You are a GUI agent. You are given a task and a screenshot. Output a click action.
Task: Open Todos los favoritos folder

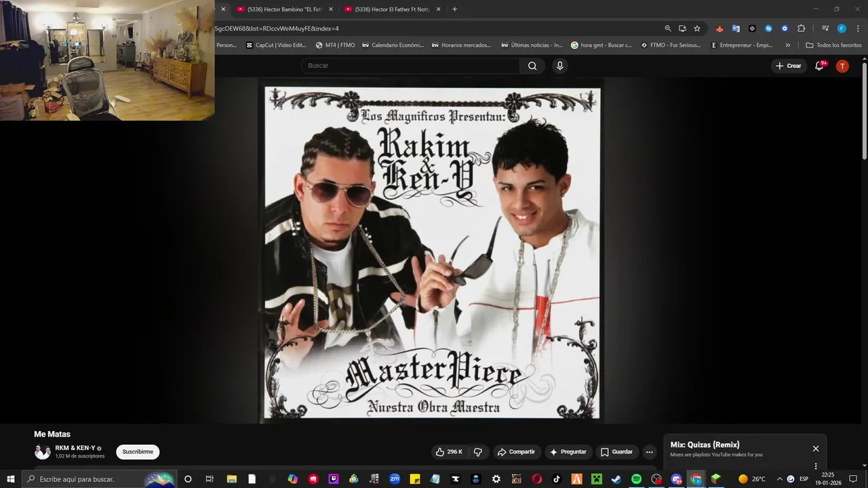coord(833,45)
